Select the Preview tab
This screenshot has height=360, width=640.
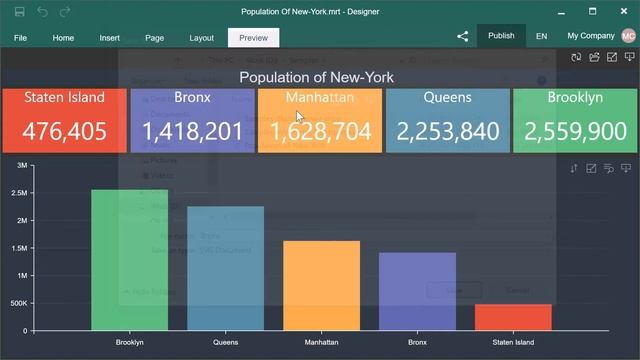point(253,38)
